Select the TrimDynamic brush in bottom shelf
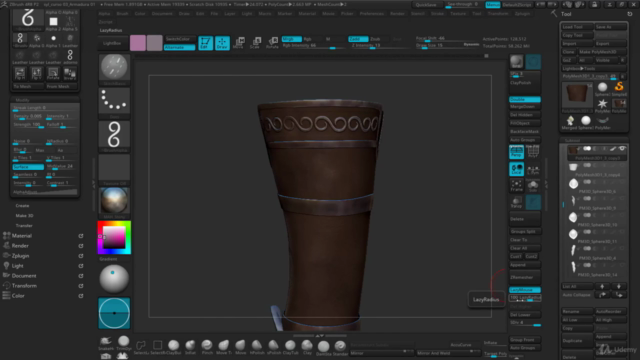The height and width of the screenshot is (360, 640). 123,343
